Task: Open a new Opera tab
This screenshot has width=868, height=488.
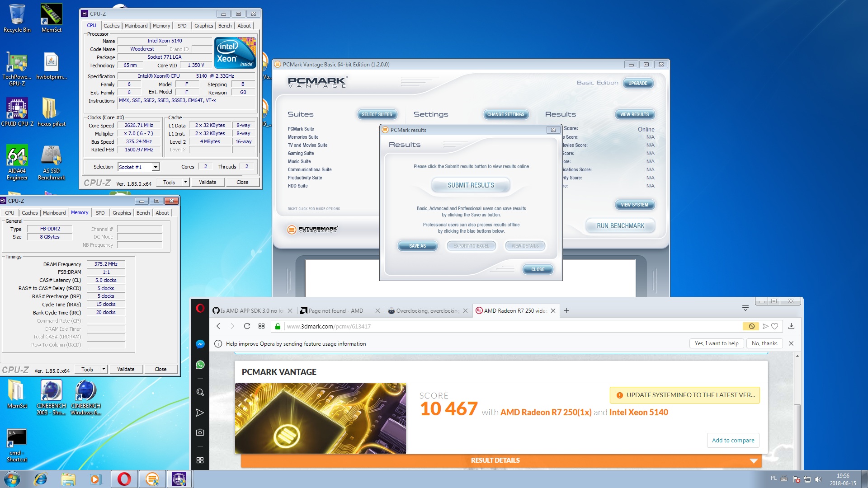Action: pyautogui.click(x=566, y=311)
